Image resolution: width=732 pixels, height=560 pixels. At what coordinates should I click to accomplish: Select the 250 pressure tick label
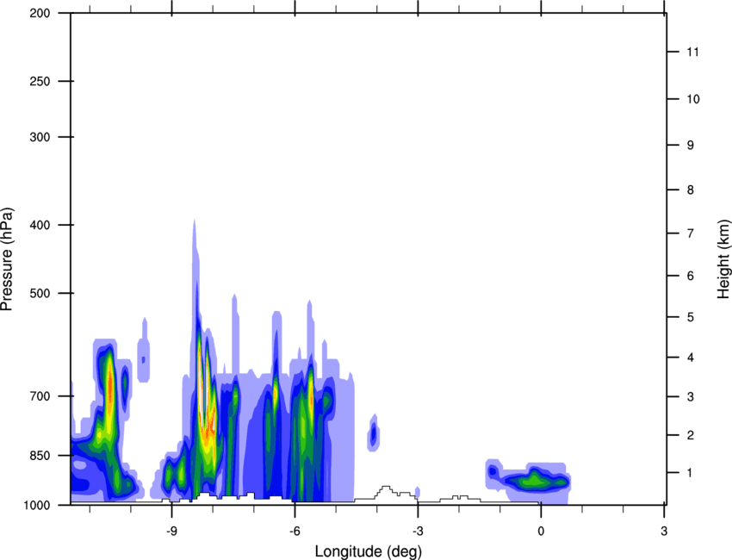pos(40,81)
